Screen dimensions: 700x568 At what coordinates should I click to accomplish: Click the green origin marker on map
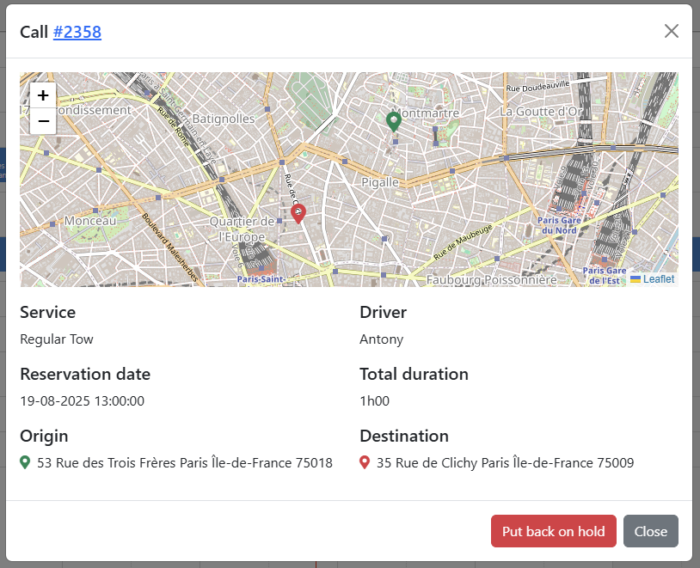(x=394, y=121)
